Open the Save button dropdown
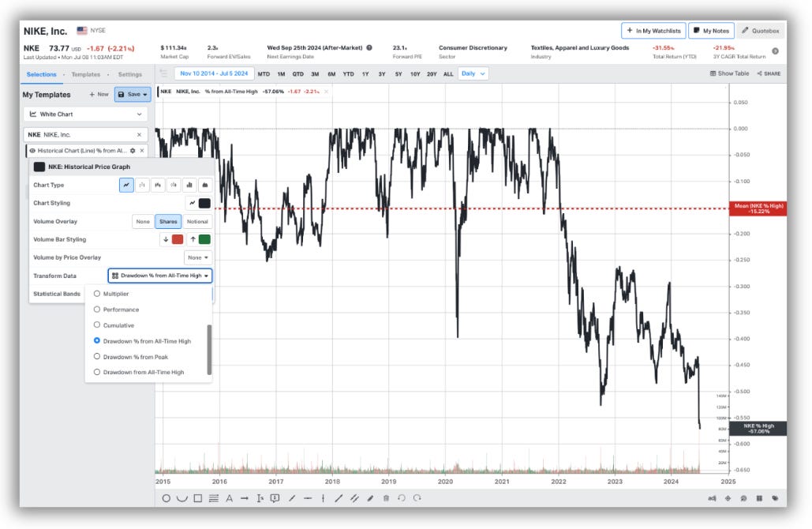This screenshot has height=529, width=812. tap(133, 94)
